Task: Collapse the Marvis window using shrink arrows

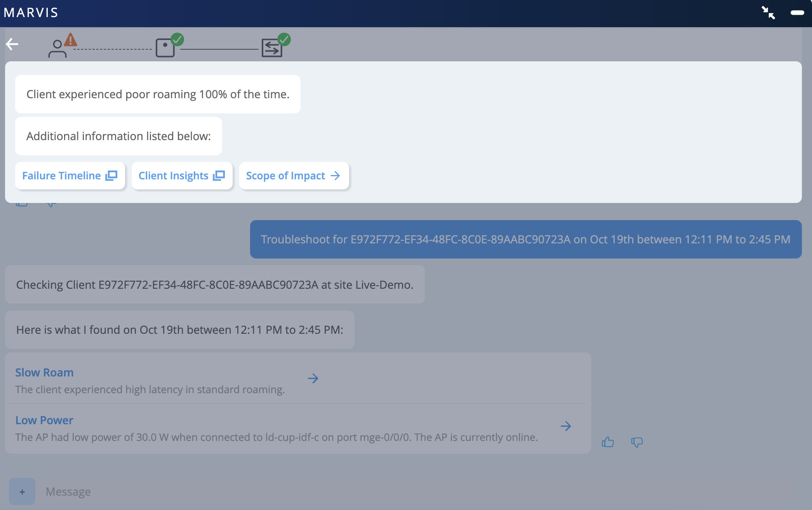Action: tap(768, 13)
